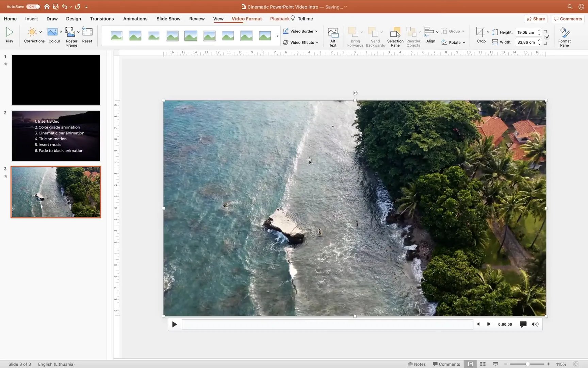Screen dimensions: 588x368
Task: Open the Format Pane
Action: (x=564, y=36)
